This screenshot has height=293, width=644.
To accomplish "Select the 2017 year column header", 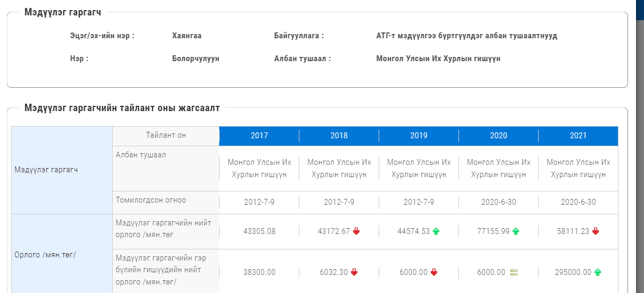I will click(x=259, y=136).
